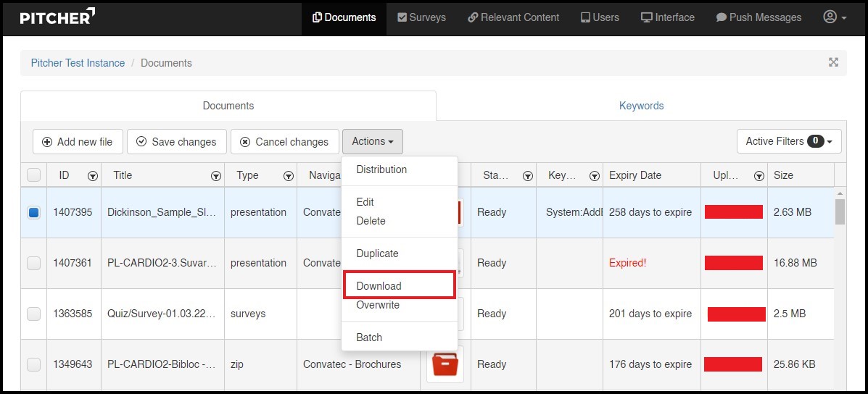Check the checkbox for document 1407361
The image size is (868, 394).
tap(33, 264)
